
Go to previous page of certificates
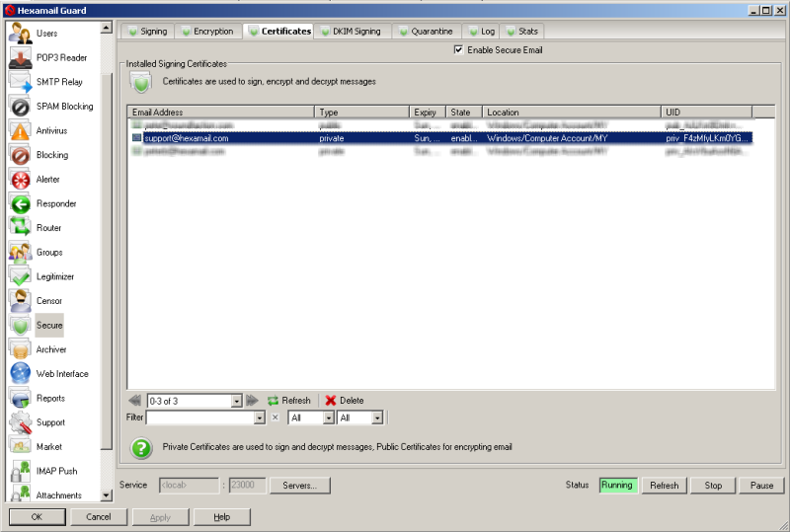[135, 401]
